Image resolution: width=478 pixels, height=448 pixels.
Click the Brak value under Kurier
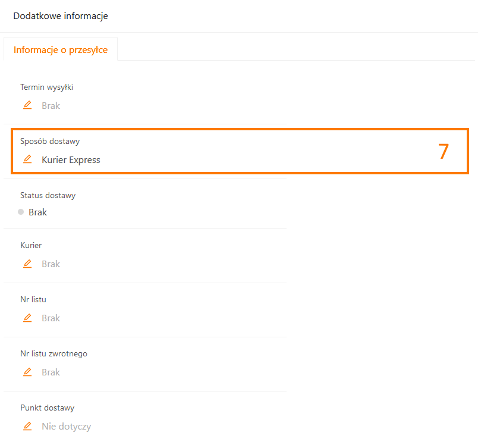tap(51, 264)
